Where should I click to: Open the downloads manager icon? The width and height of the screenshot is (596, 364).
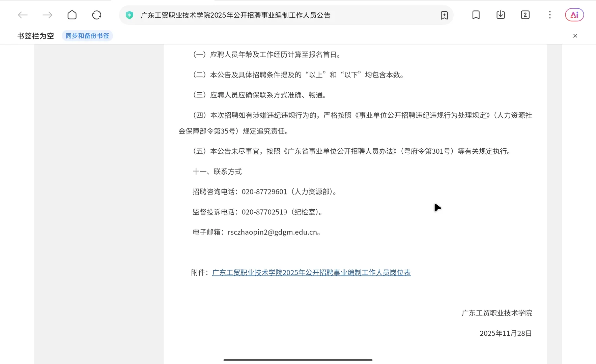point(500,15)
